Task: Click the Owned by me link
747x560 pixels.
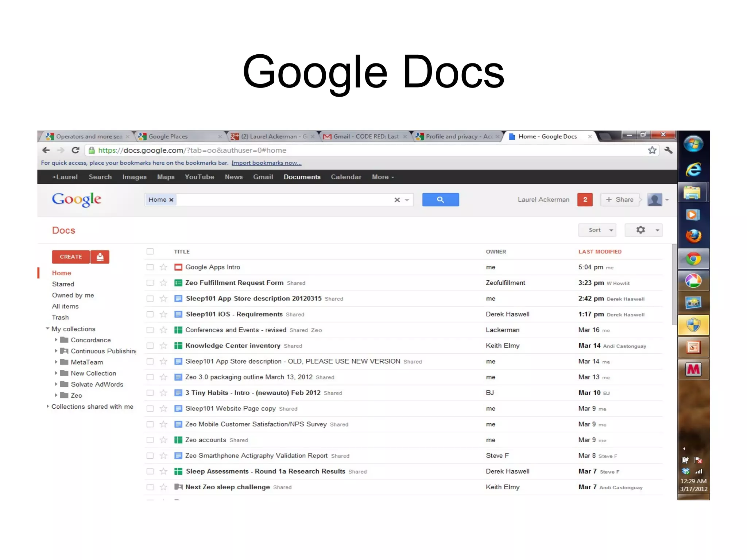Action: (73, 295)
